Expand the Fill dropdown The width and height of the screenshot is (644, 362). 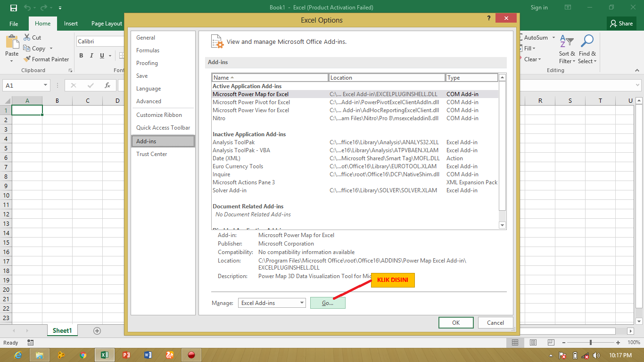point(533,49)
